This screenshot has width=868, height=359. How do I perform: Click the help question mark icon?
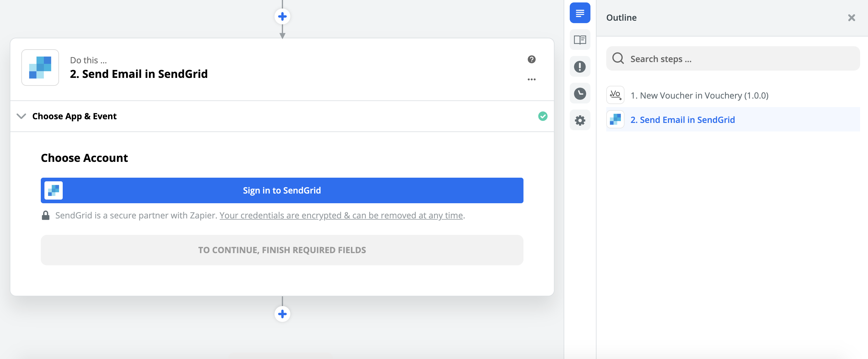531,59
